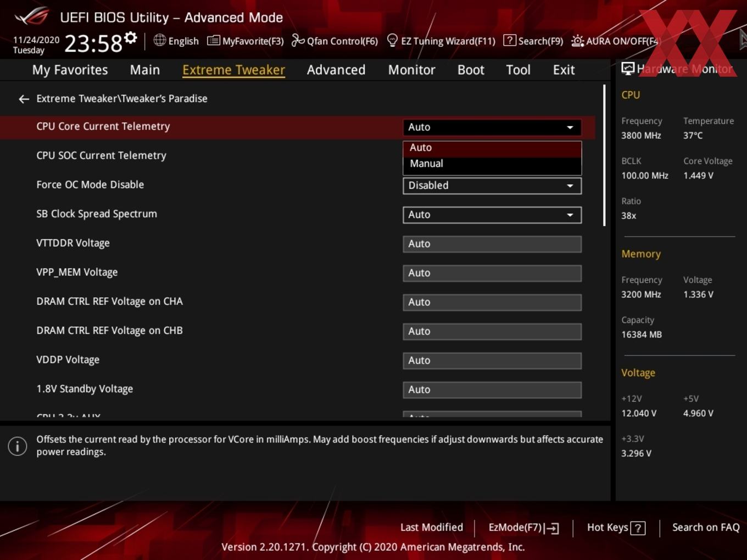Viewport: 747px width, 560px height.
Task: Go to the Monitor tab
Action: click(x=412, y=70)
